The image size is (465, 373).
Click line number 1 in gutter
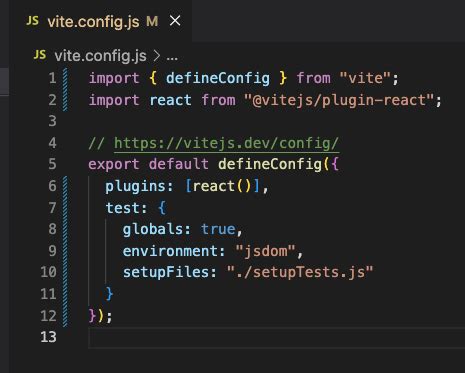click(53, 78)
